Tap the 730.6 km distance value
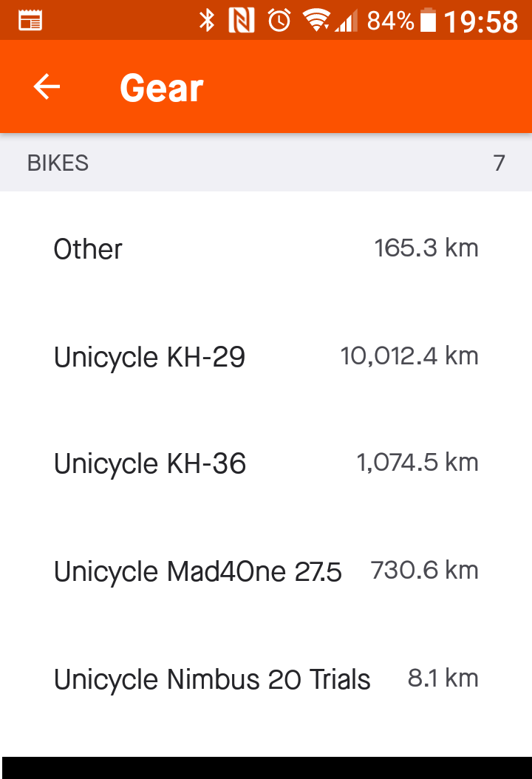 (x=425, y=570)
